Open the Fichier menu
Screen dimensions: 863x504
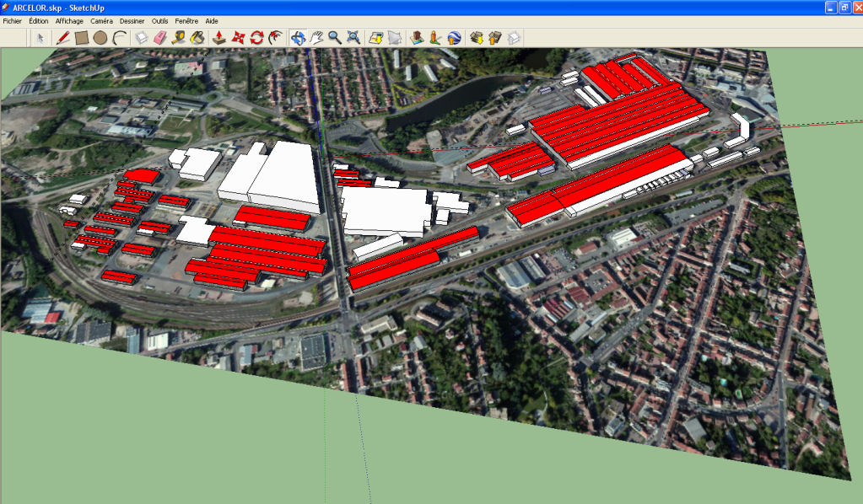[13, 20]
